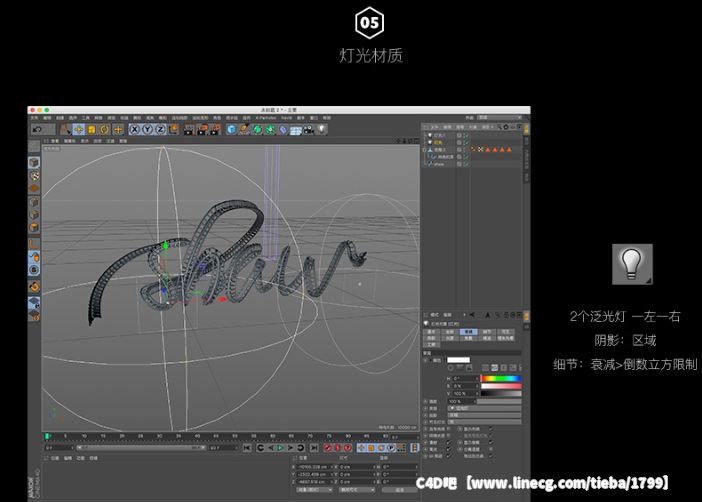Image resolution: width=702 pixels, height=502 pixels.
Task: Click the Undo arrow in top toolbar
Action: [x=38, y=130]
